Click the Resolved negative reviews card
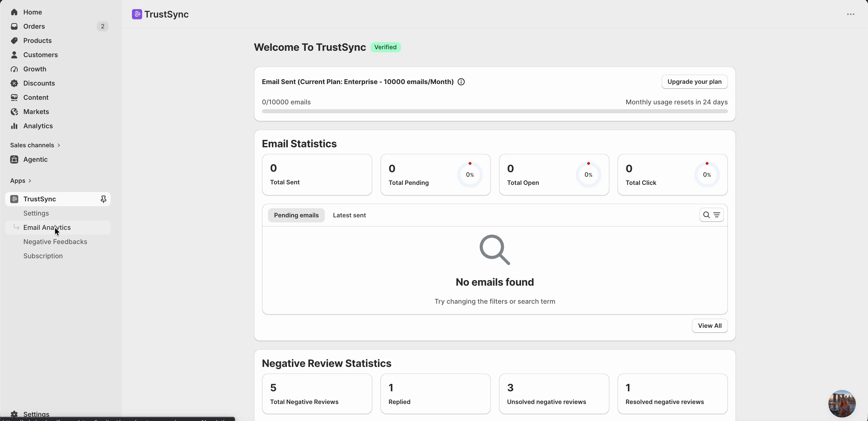The width and height of the screenshot is (868, 421). (x=673, y=394)
